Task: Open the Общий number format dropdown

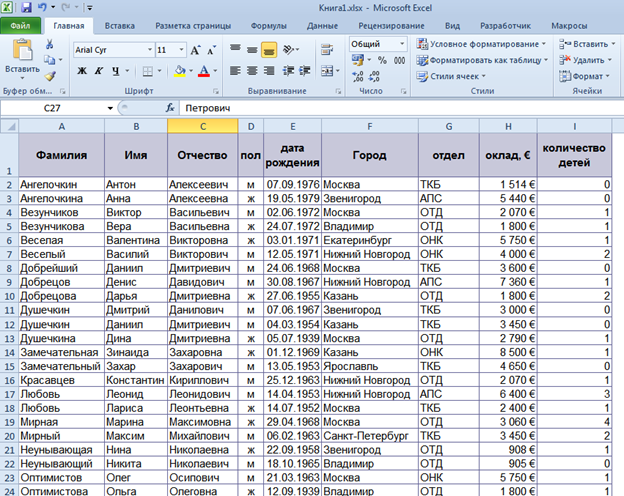Action: tap(403, 44)
